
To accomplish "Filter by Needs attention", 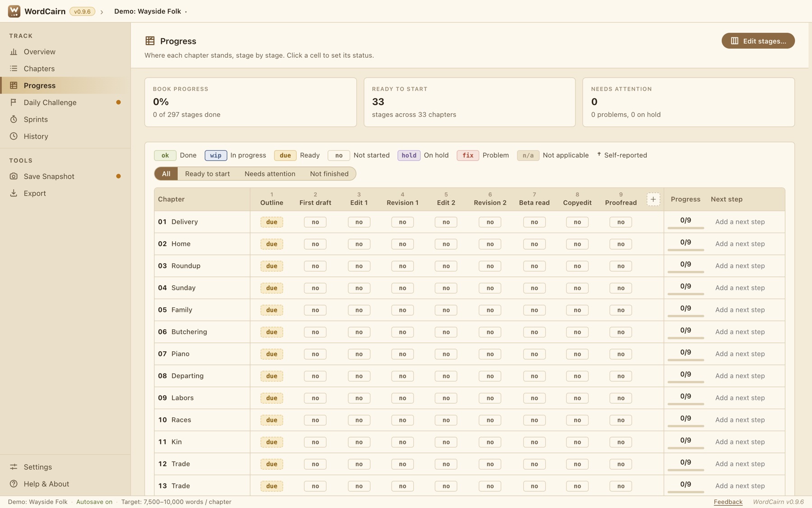I will coord(270,174).
